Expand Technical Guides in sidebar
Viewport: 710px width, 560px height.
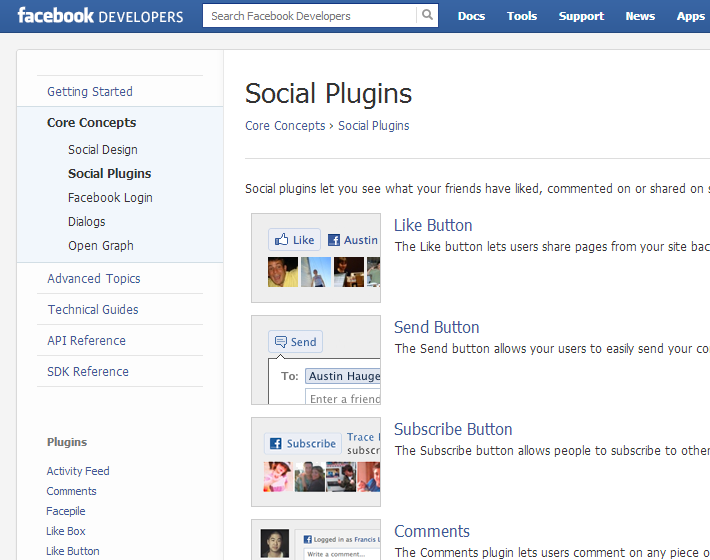[93, 310]
